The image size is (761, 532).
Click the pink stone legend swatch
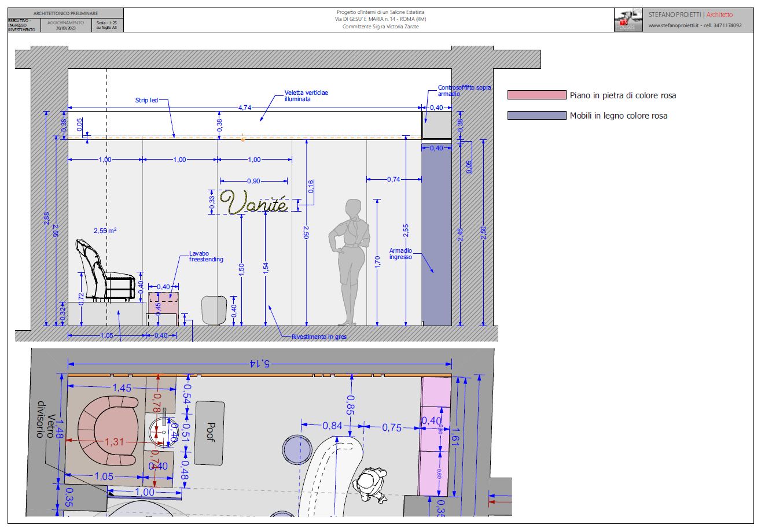pyautogui.click(x=536, y=95)
